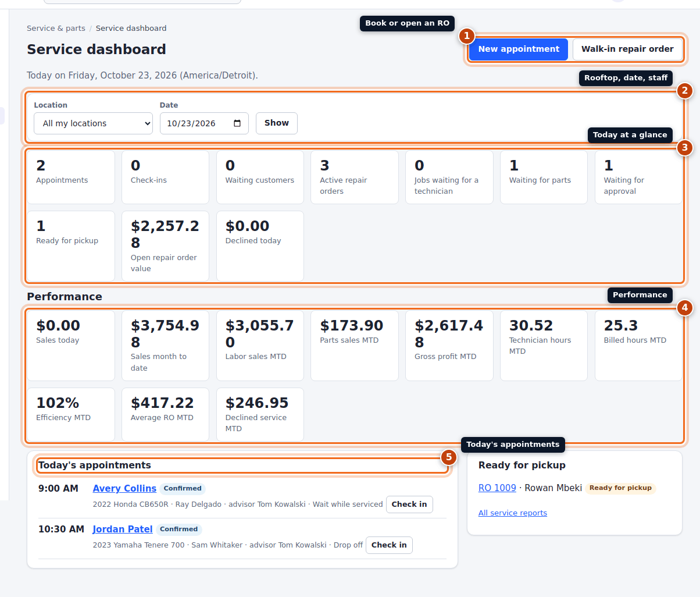Click the Labor sales MTD card

(260, 346)
